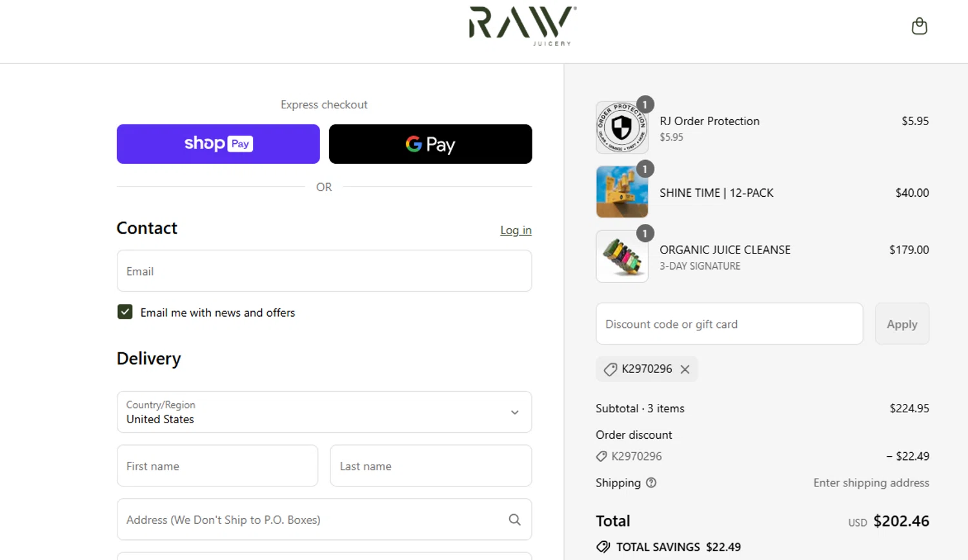Click the RAW Juicery logo
The image size is (968, 560).
tap(523, 26)
